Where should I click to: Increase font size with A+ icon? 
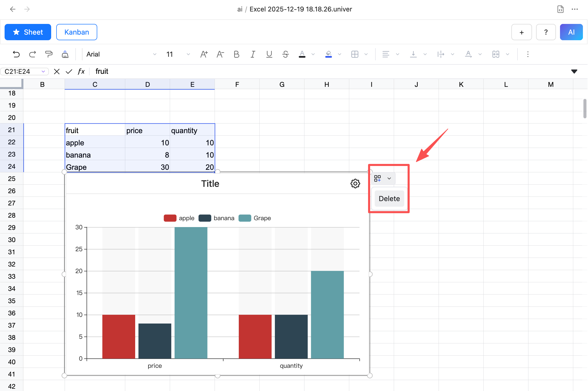pos(204,54)
